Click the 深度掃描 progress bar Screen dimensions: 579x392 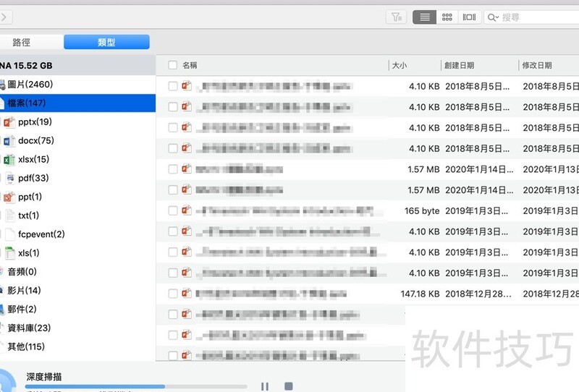pos(136,387)
